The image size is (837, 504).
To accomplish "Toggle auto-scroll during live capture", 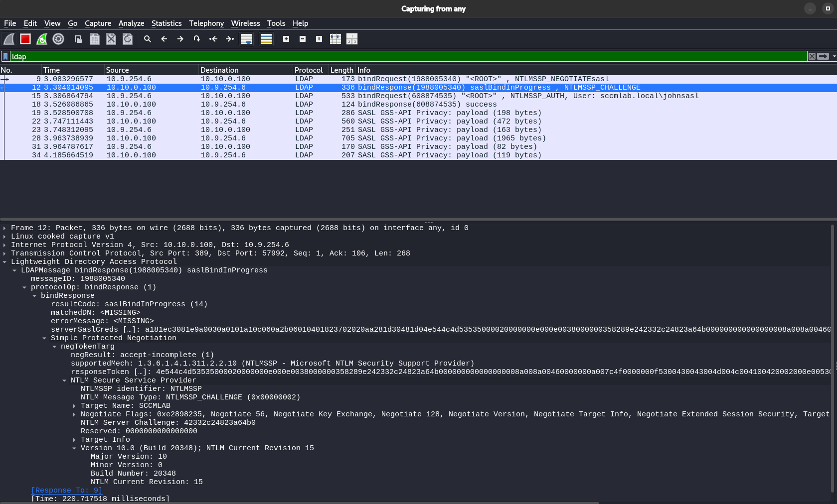I will pos(246,39).
